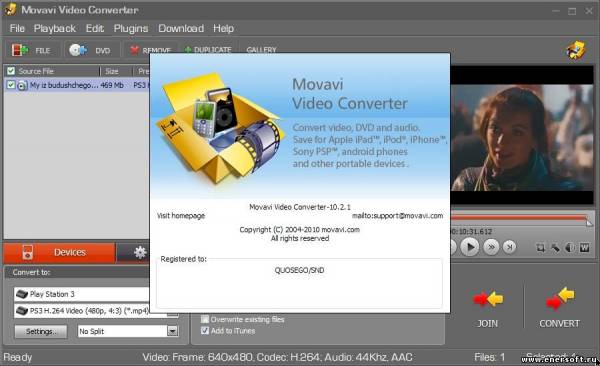This screenshot has height=366, width=600.
Task: Click the Add FILE toolbar icon
Action: [20, 50]
